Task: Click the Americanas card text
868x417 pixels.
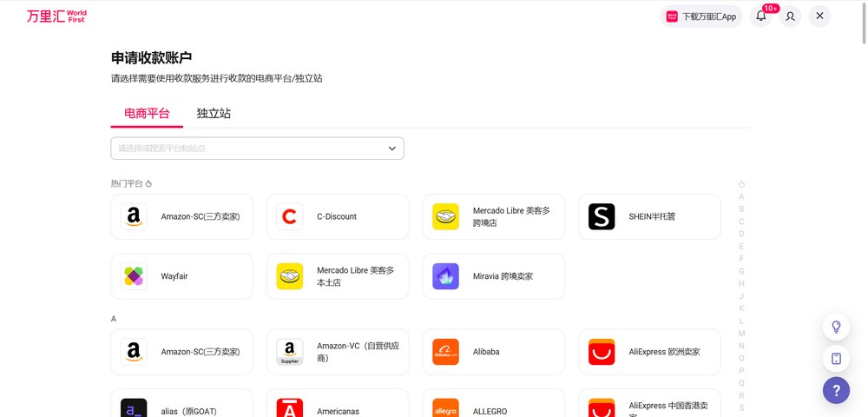Action: pyautogui.click(x=338, y=412)
